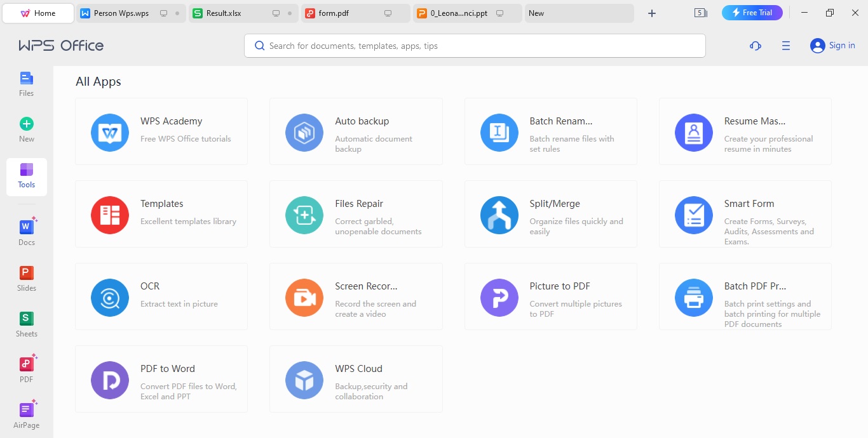This screenshot has width=868, height=438.
Task: Click the New button in the sidebar
Action: (x=26, y=130)
